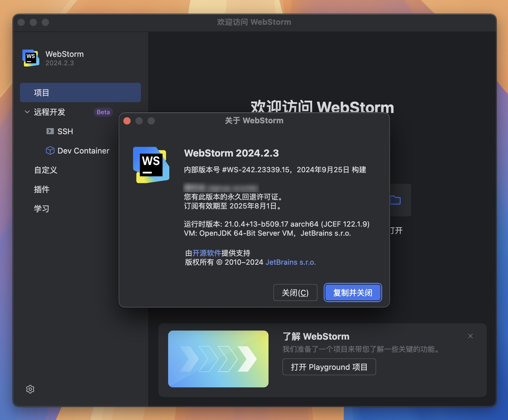The height and width of the screenshot is (420, 508).
Task: Click the Playground arrows thumbnail image
Action: 218,359
